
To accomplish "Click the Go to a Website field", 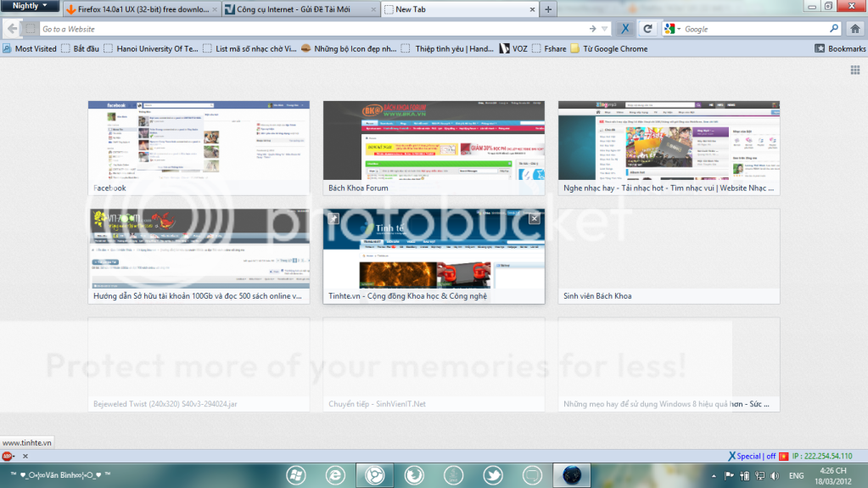I will coord(305,29).
